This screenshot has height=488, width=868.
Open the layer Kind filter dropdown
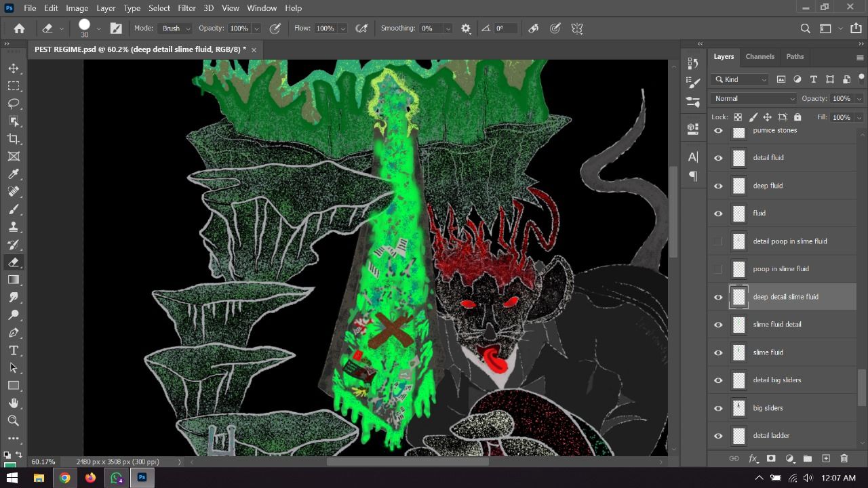tap(740, 79)
